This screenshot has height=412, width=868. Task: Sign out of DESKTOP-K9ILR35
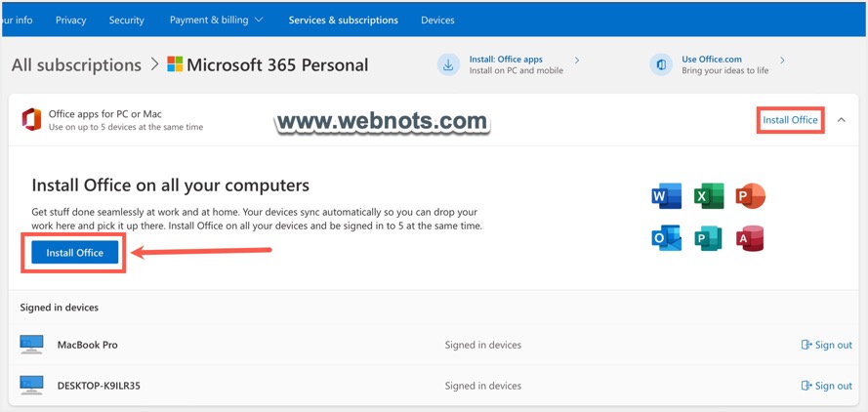tap(826, 386)
